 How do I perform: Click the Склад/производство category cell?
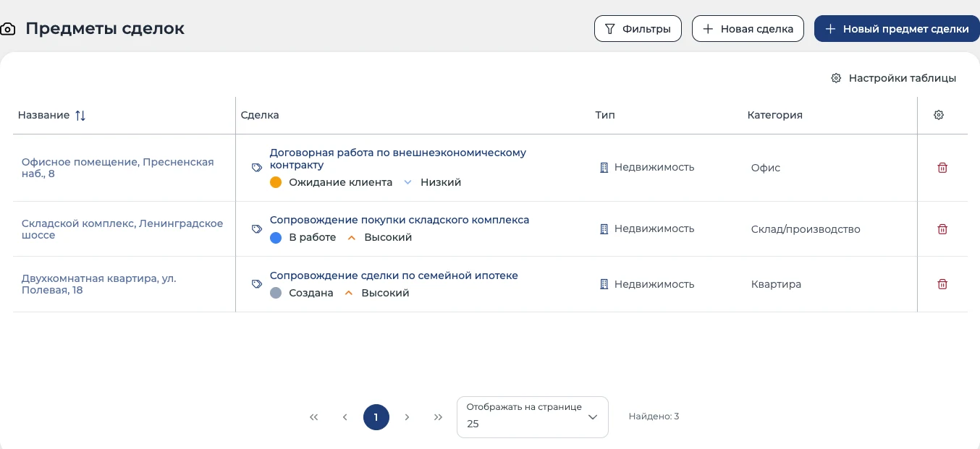pos(806,229)
